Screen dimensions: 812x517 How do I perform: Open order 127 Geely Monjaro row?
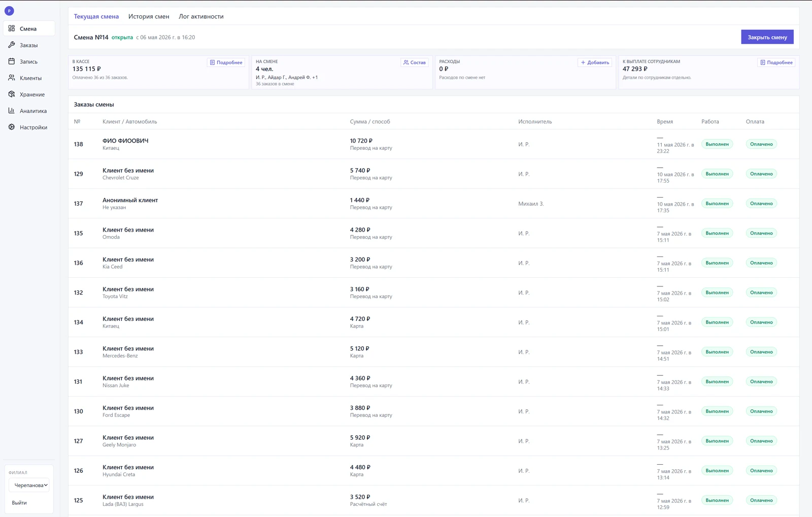point(433,441)
